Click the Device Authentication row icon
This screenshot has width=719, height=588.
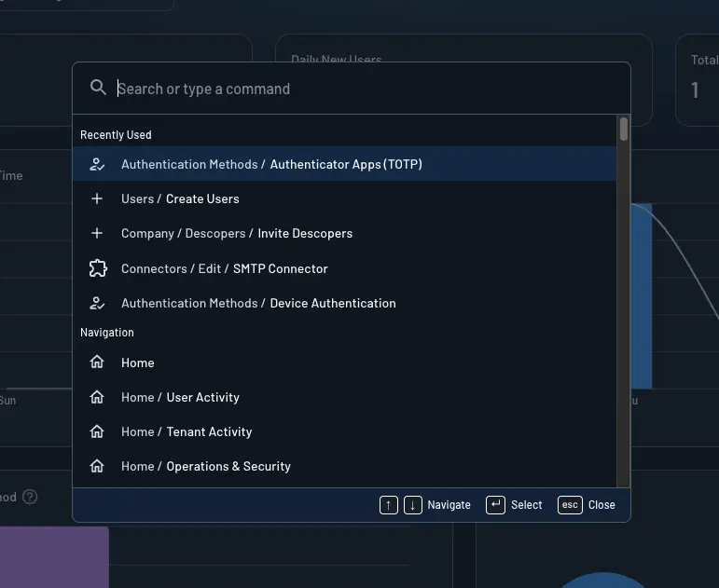pyautogui.click(x=97, y=303)
